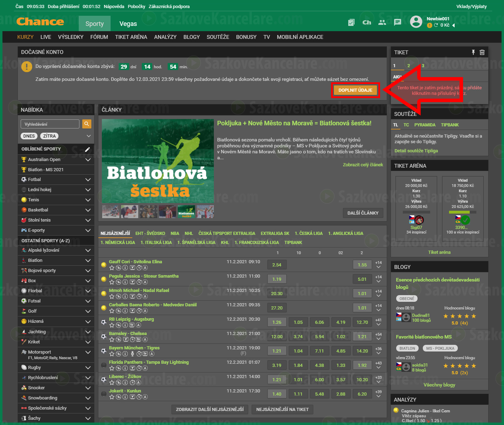The width and height of the screenshot is (504, 425).
Task: Click the Biatlonová šestka article image
Action: 158,161
